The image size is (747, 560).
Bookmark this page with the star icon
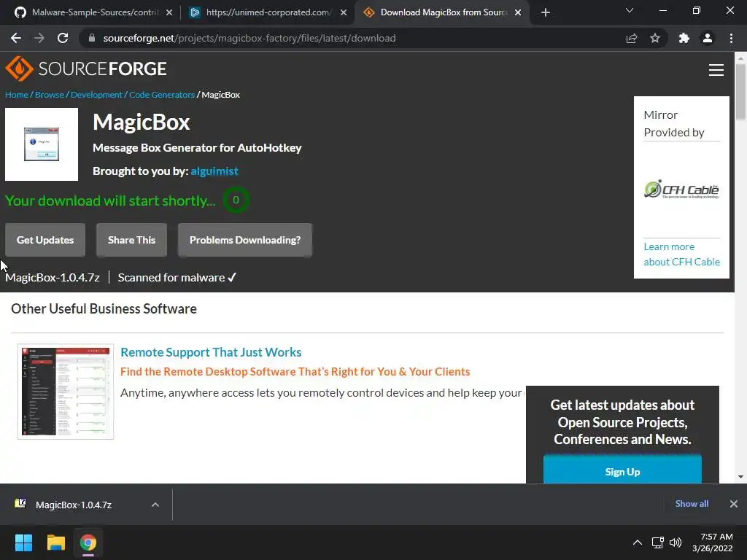(655, 38)
